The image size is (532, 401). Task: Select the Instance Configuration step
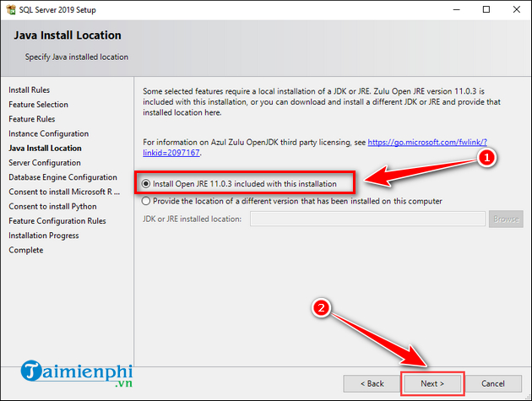48,133
